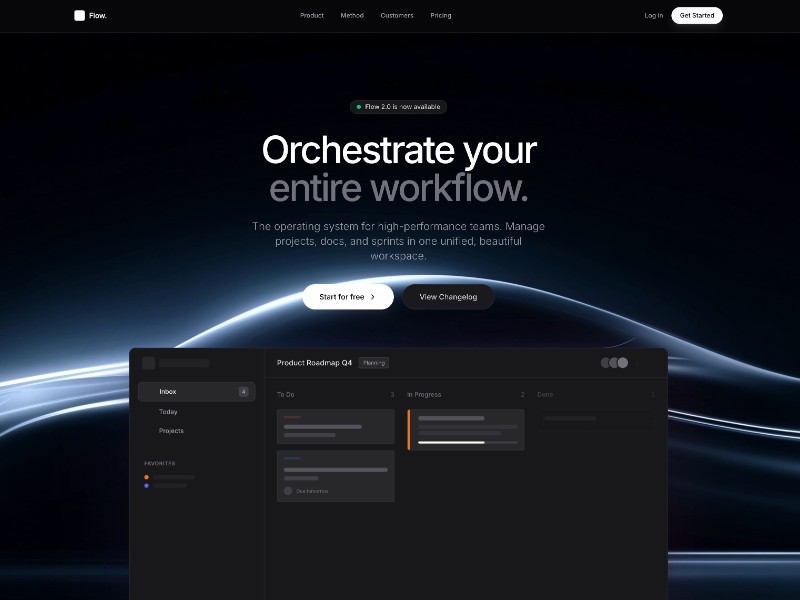
Task: Expand the Done column header
Action: point(543,394)
